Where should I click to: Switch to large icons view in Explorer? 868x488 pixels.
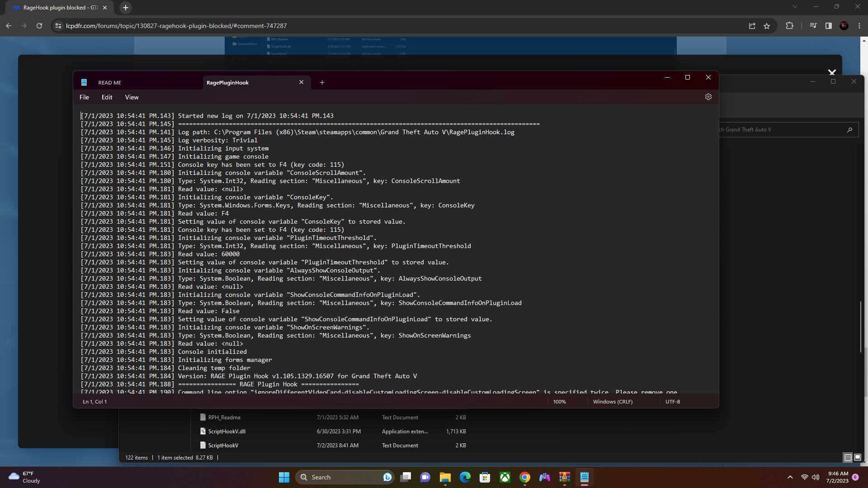858,457
